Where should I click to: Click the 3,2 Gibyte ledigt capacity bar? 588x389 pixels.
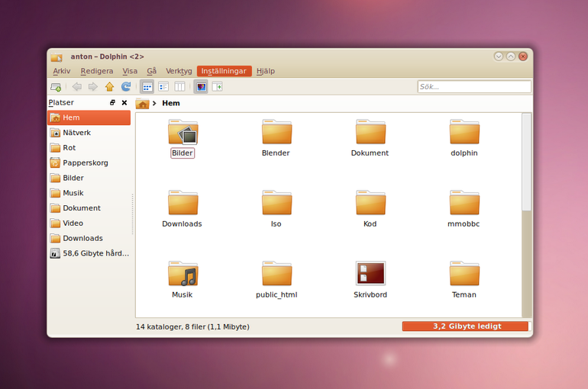465,326
